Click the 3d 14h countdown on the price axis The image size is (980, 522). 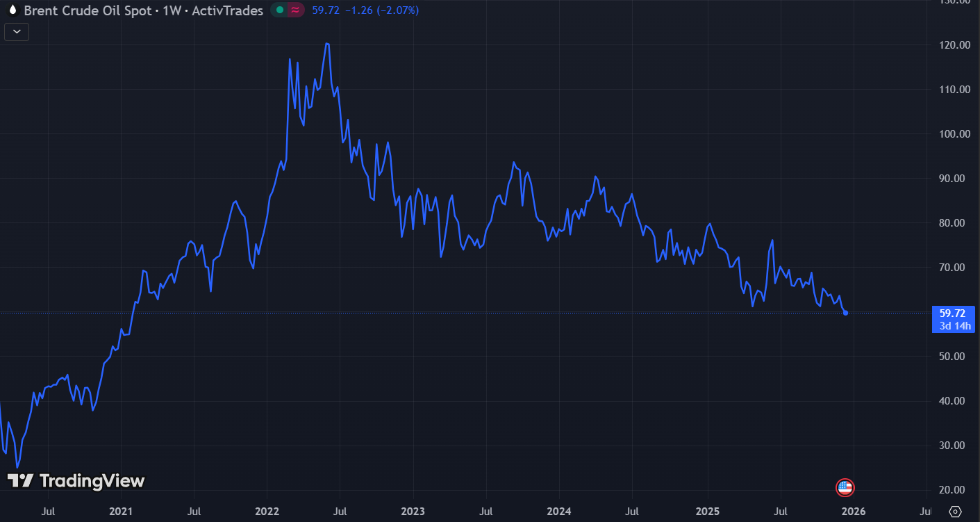[x=955, y=326]
